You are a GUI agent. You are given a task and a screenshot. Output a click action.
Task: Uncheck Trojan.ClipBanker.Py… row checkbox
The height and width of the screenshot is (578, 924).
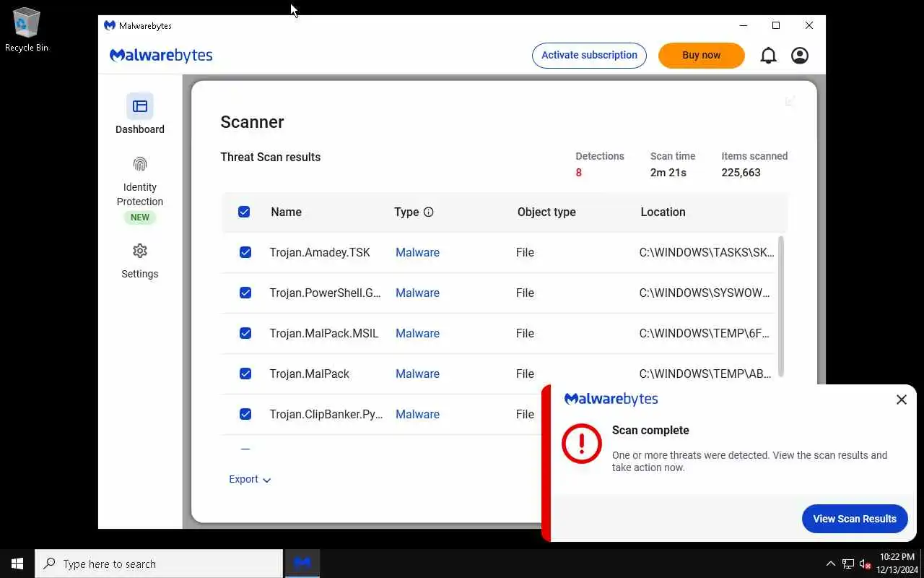pyautogui.click(x=245, y=414)
